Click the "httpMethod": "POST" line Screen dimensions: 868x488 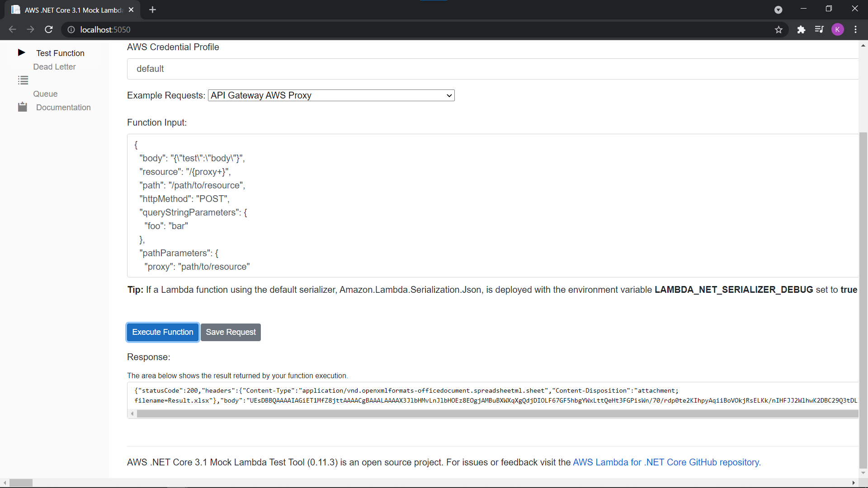point(184,199)
